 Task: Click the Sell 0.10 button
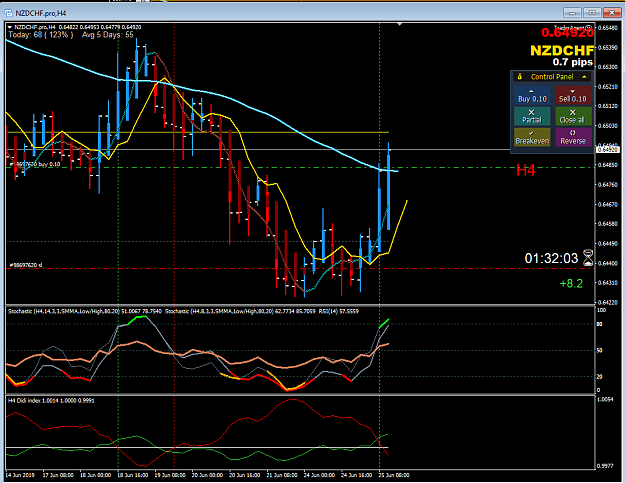[x=573, y=96]
